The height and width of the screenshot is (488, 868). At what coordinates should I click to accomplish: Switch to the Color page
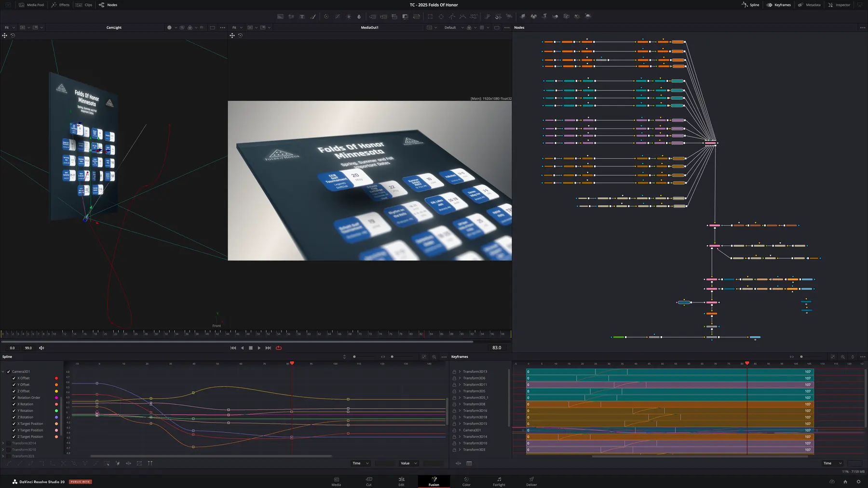(x=466, y=482)
